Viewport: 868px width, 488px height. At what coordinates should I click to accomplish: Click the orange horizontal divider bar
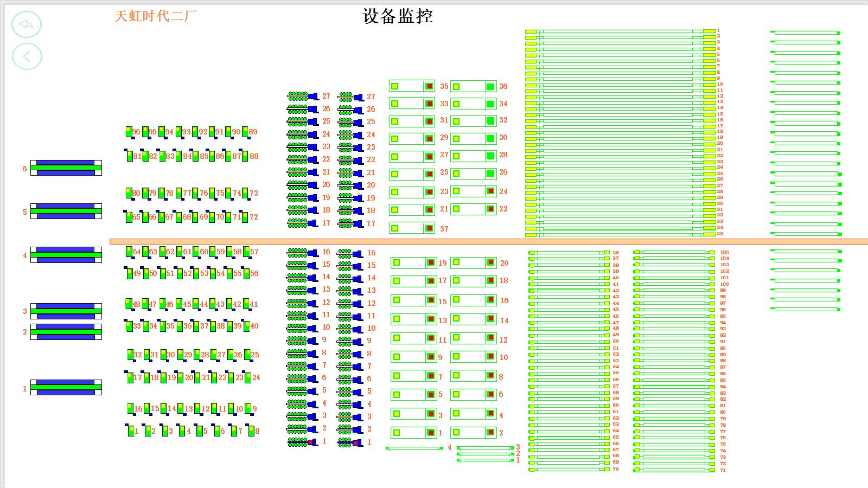click(x=488, y=241)
